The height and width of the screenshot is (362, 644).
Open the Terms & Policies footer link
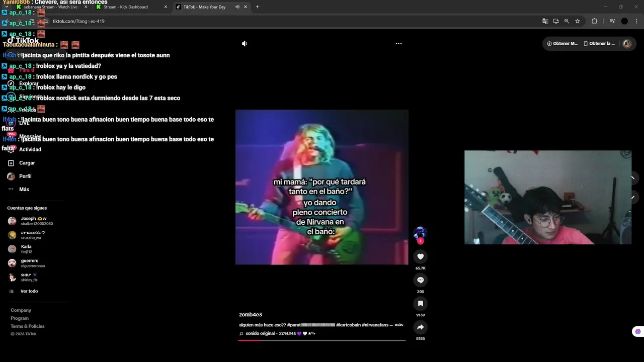(28, 326)
